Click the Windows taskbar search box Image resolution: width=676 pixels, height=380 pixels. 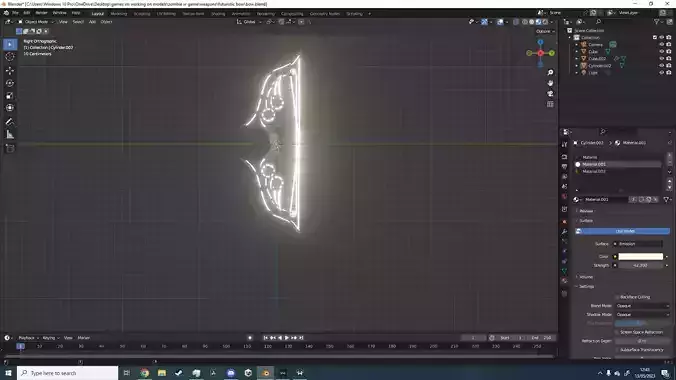pos(68,373)
